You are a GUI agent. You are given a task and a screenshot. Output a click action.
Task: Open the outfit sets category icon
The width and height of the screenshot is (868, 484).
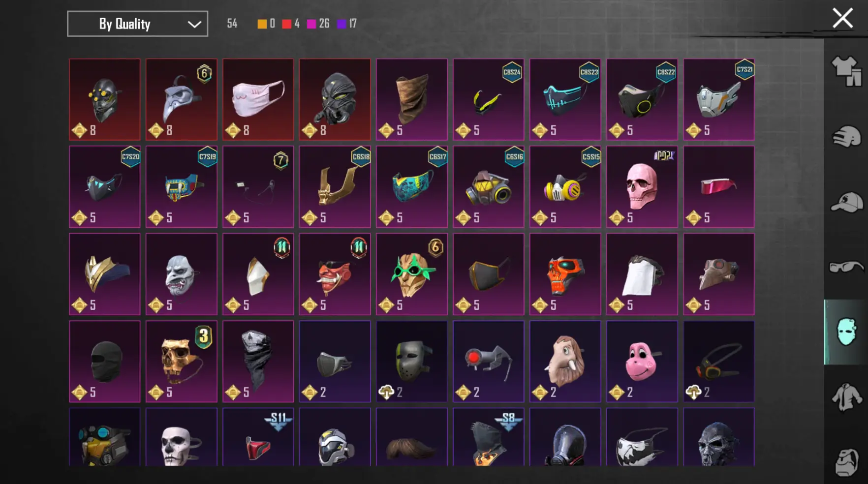846,71
